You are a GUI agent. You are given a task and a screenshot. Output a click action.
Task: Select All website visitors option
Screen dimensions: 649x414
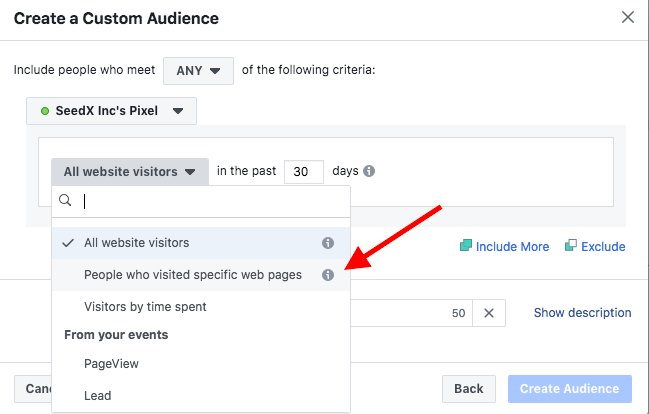click(x=136, y=243)
